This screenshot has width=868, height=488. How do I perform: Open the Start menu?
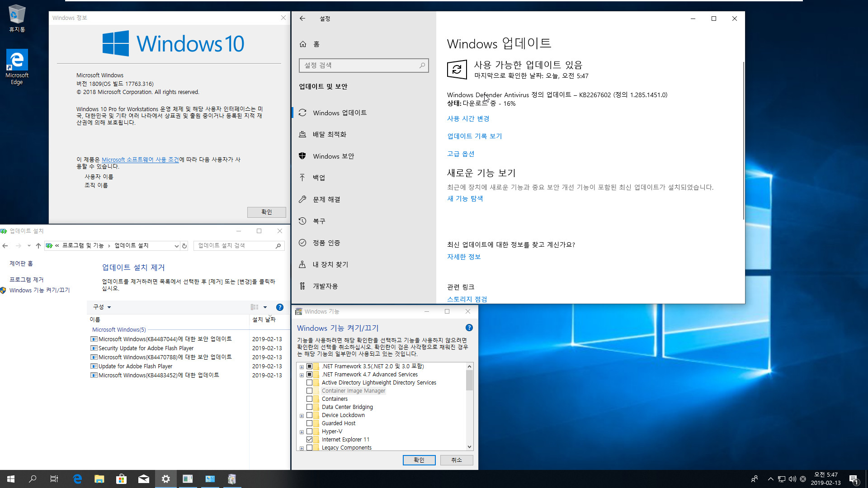11,479
